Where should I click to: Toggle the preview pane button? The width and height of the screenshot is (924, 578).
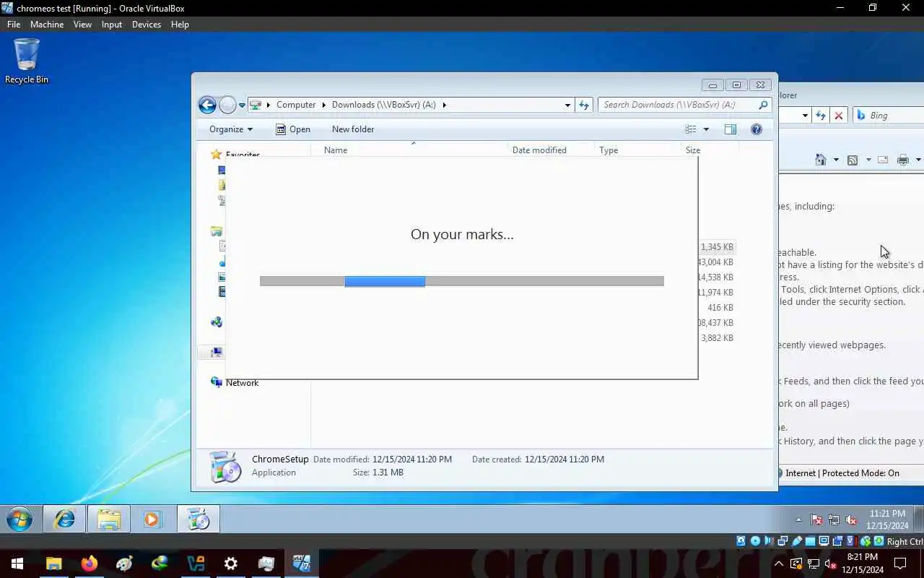point(731,129)
